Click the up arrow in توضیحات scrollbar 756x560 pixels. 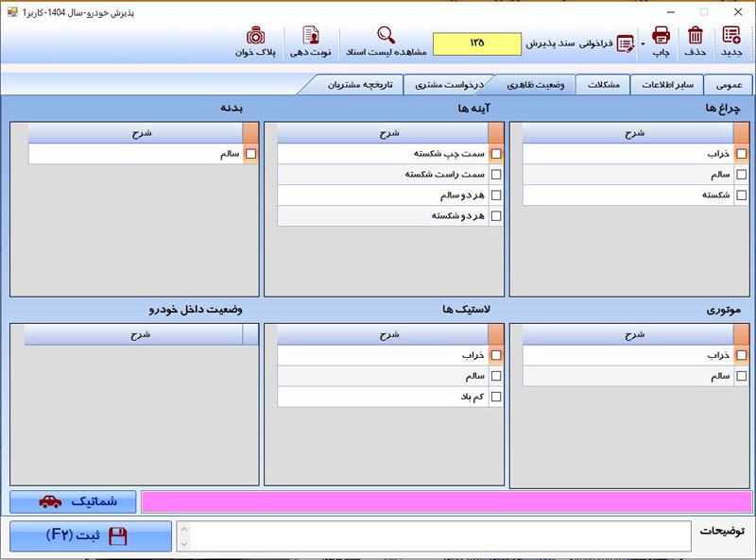tap(183, 529)
